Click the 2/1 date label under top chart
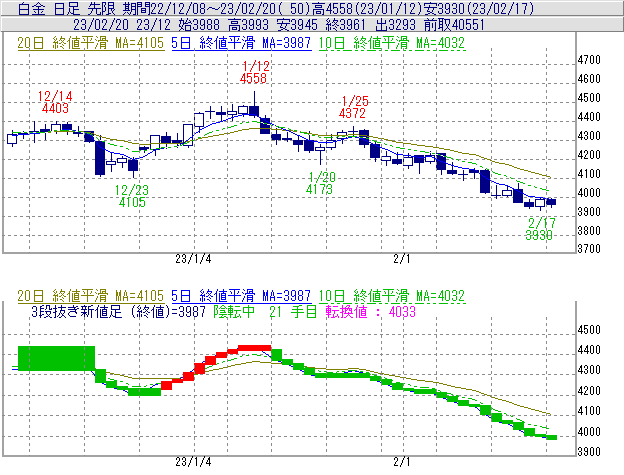This screenshot has width=624, height=475. pyautogui.click(x=402, y=259)
